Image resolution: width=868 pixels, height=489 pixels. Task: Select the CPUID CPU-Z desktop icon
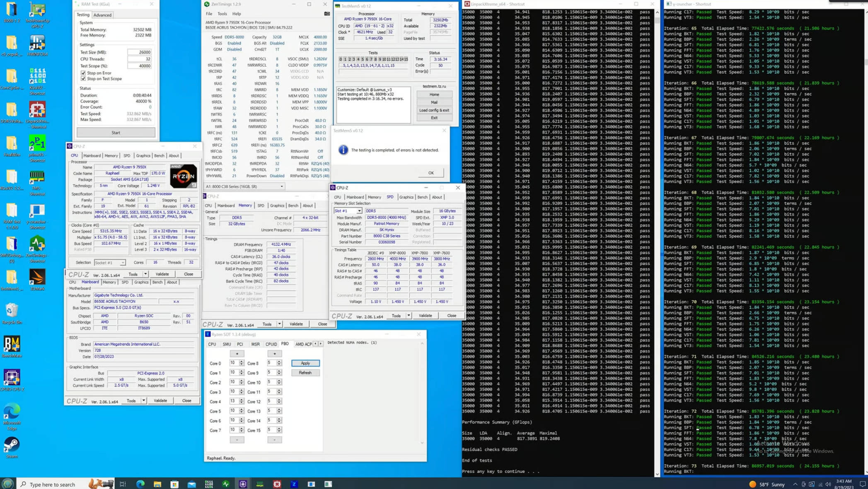(12, 380)
